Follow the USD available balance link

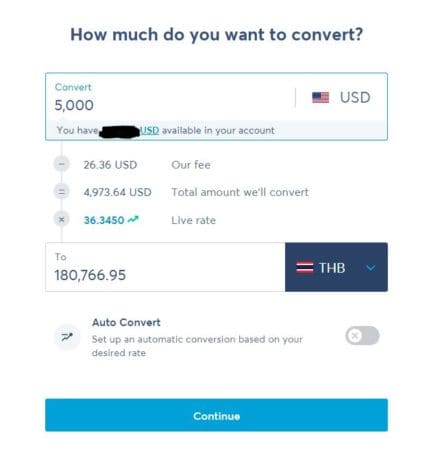point(150,130)
